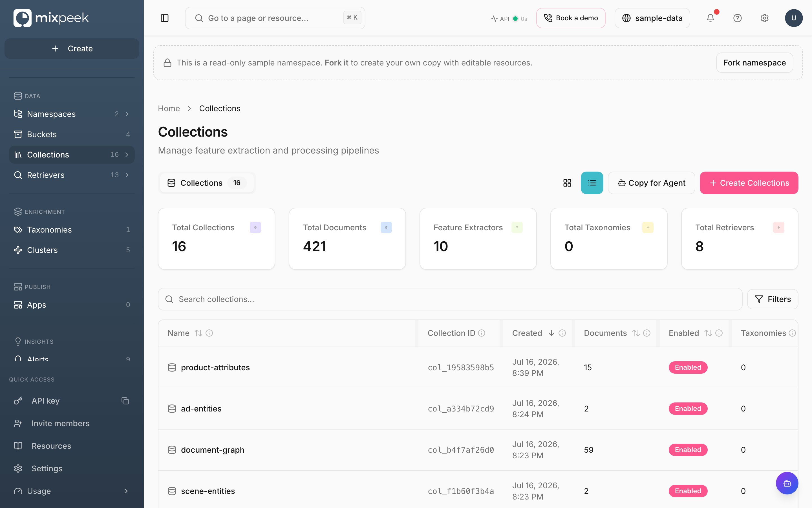Viewport: 812px width, 508px height.
Task: Sort by Documents column arrows
Action: 636,333
